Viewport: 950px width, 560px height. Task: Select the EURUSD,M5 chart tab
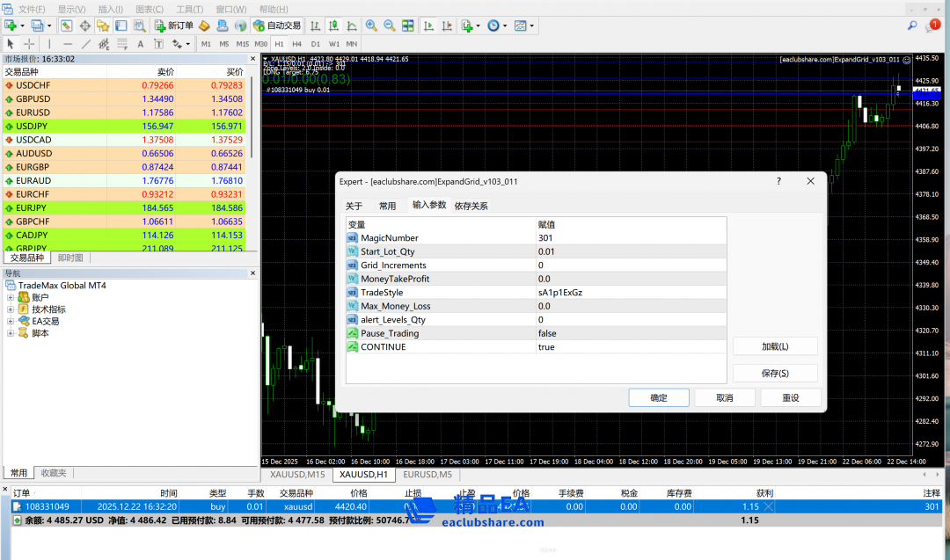click(427, 475)
